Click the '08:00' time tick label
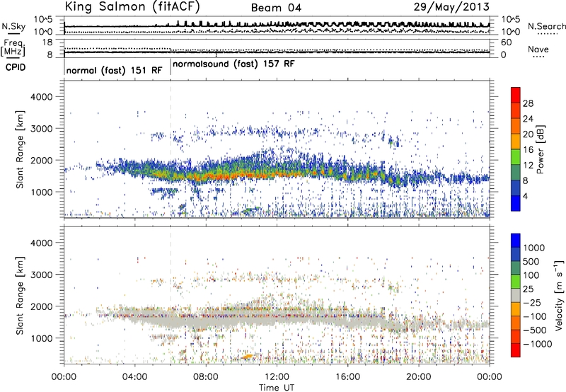 (x=206, y=377)
